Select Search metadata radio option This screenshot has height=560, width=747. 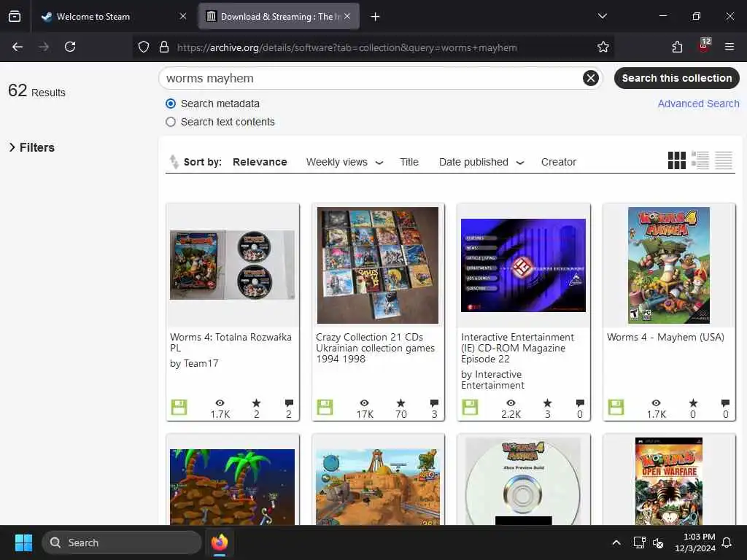171,104
